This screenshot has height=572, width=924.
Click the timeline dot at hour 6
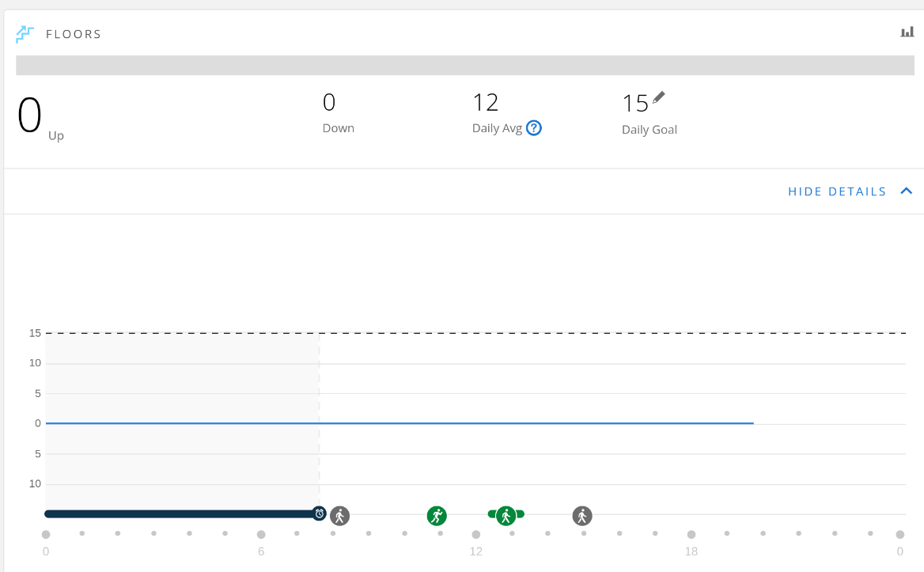[261, 534]
